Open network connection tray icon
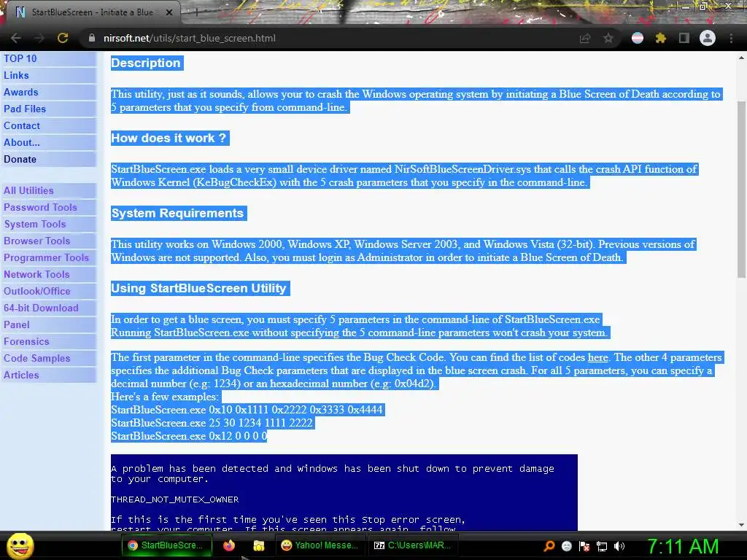Image resolution: width=747 pixels, height=560 pixels. (602, 546)
